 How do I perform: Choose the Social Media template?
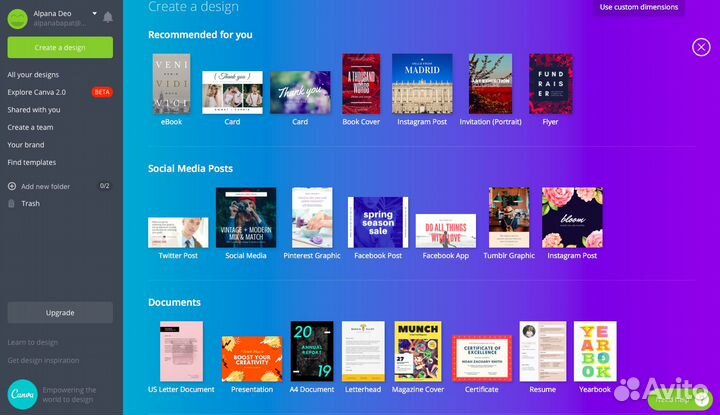coord(246,218)
